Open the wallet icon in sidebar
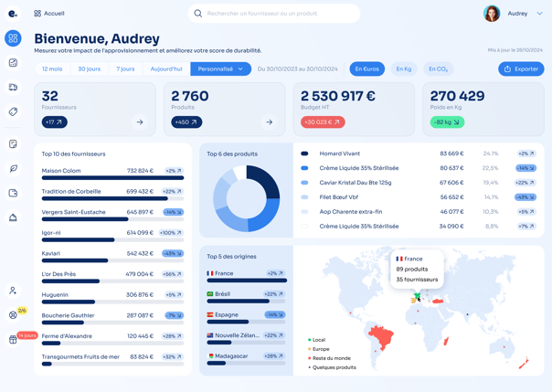 pyautogui.click(x=13, y=193)
